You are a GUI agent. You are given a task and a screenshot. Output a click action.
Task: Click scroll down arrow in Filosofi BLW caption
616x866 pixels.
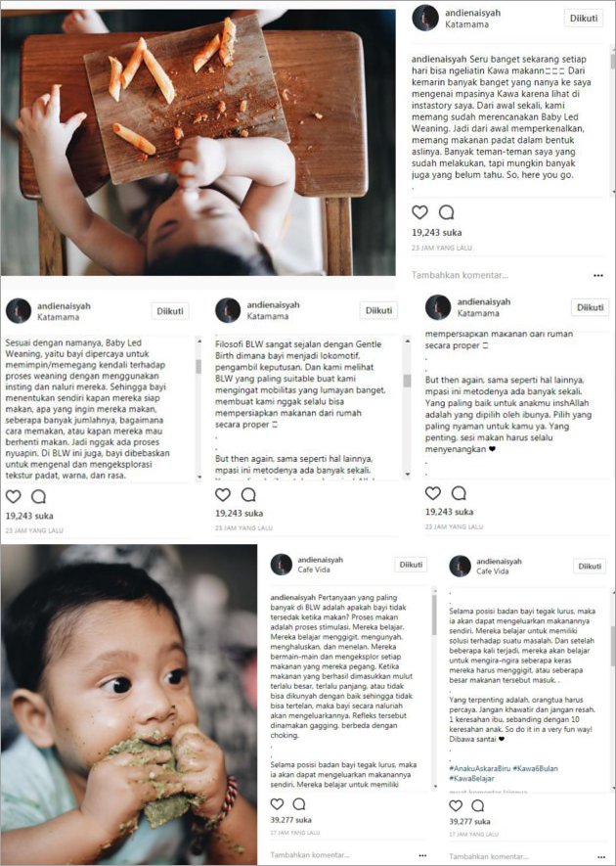click(407, 475)
